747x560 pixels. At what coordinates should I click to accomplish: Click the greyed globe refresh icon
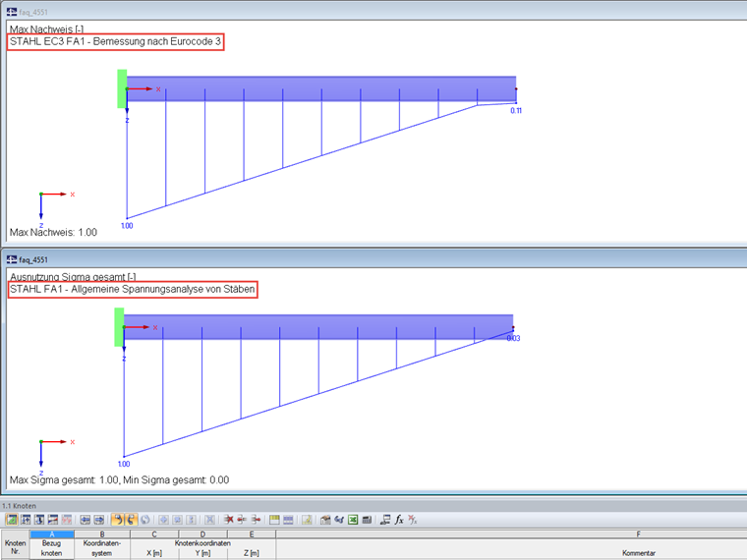pos(144,520)
